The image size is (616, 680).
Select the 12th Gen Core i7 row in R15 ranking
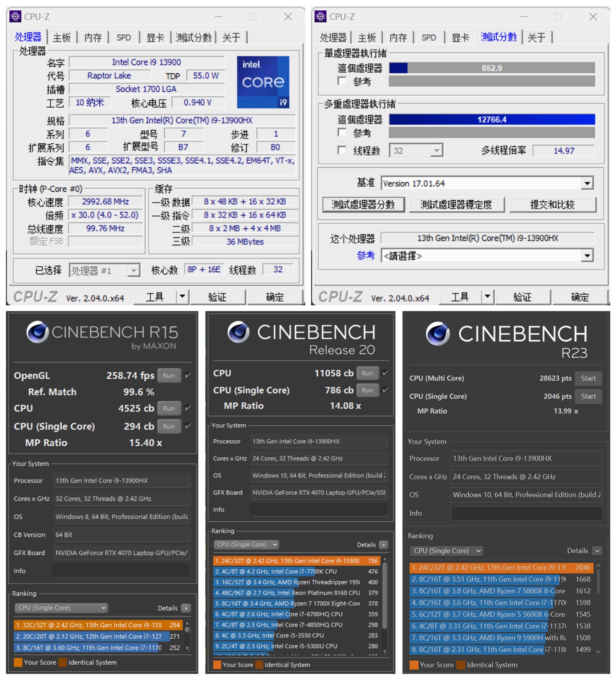99,636
